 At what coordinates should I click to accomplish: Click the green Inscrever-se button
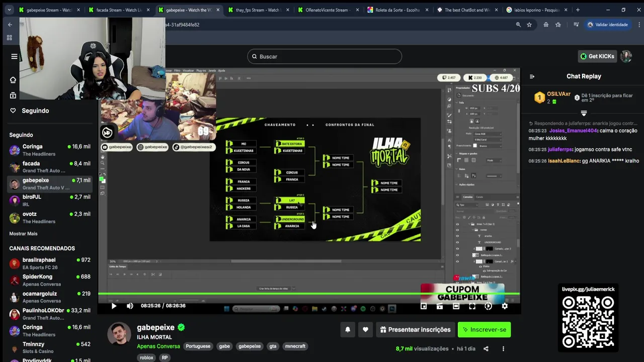coord(484,330)
